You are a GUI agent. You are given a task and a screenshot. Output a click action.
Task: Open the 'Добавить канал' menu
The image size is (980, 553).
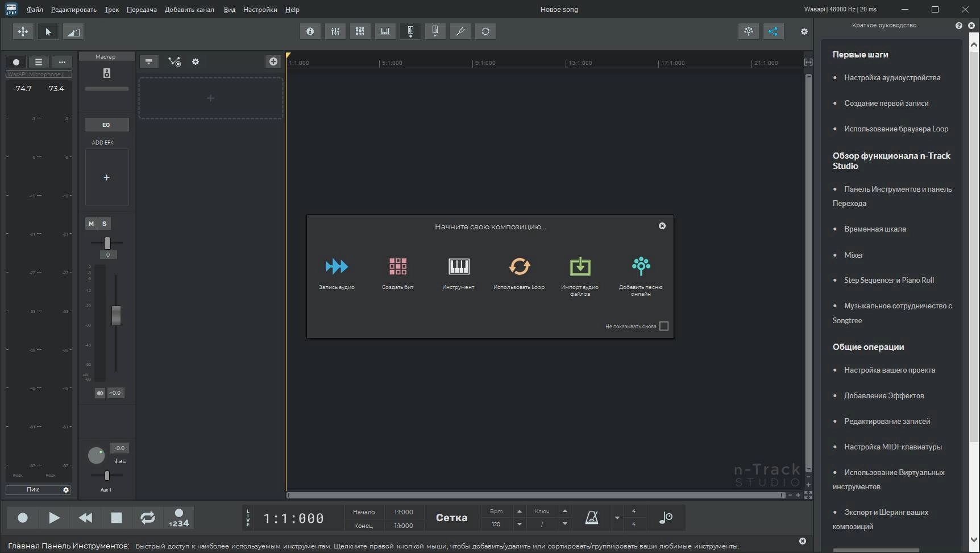[189, 10]
